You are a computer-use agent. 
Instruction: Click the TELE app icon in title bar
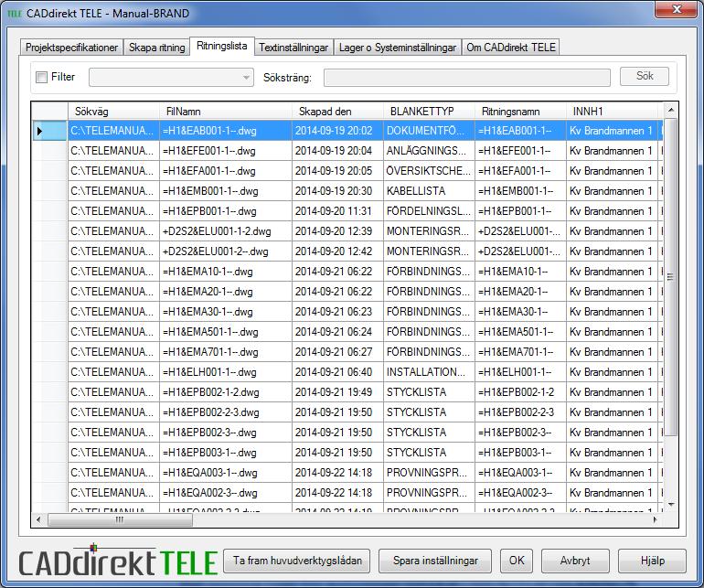coord(15,14)
